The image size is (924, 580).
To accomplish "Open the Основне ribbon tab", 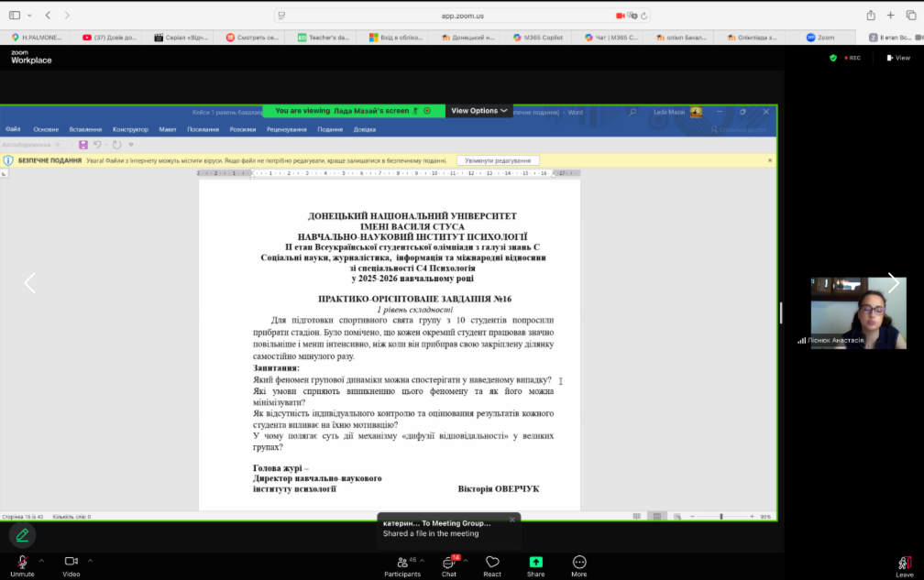I will [x=46, y=129].
